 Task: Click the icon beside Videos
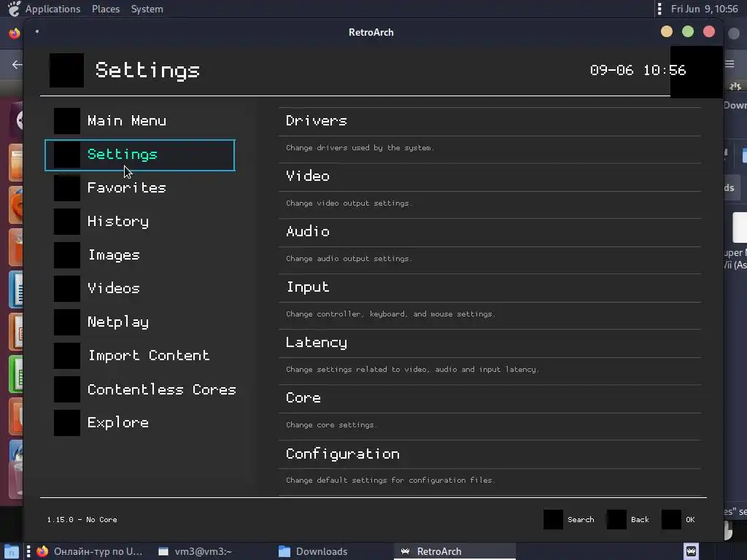click(x=66, y=289)
